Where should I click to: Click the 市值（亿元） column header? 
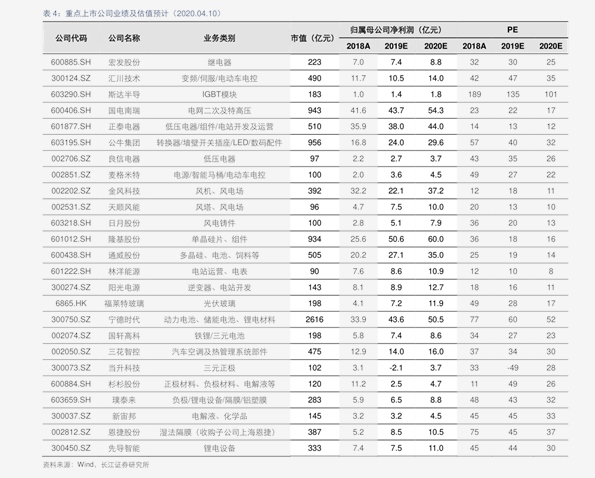pos(313,38)
